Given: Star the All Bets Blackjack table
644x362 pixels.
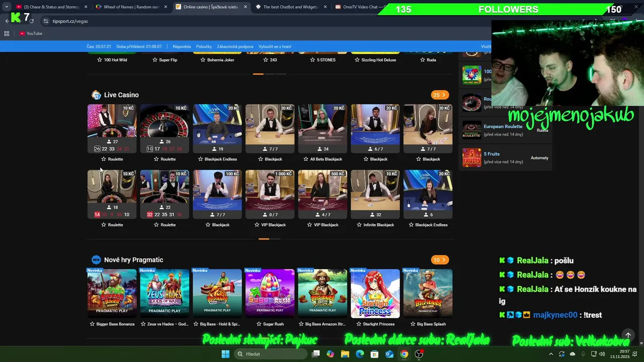Looking at the screenshot, I should (x=306, y=159).
